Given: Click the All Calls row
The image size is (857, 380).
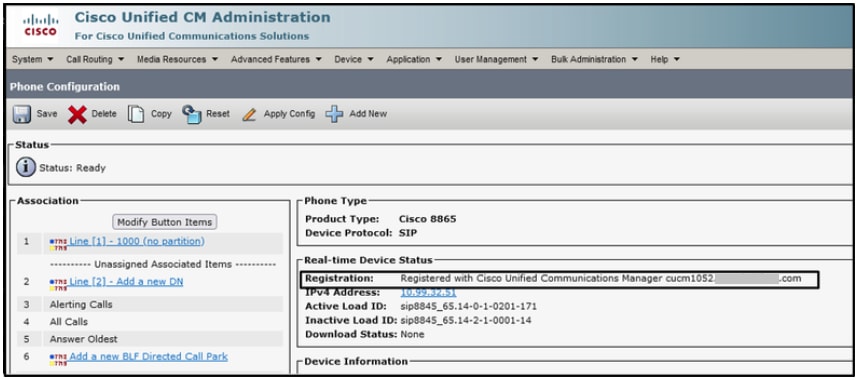Looking at the screenshot, I should pos(150,322).
